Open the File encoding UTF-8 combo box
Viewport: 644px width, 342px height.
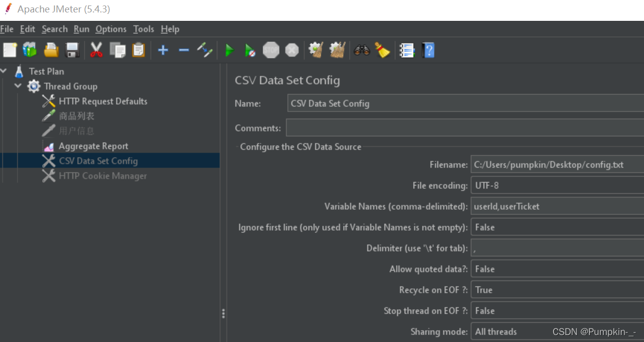click(x=557, y=185)
